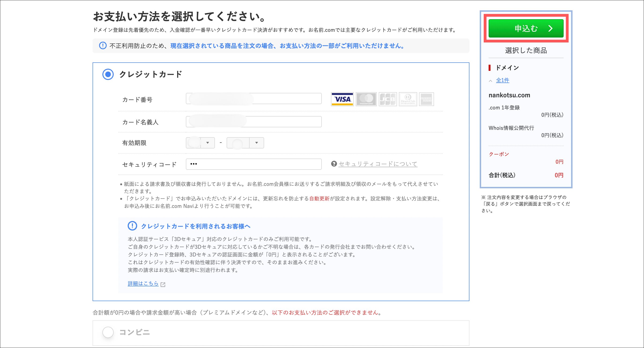Screen dimensions: 644x348
Task: Open the expiry month dropdown
Action: (200, 143)
